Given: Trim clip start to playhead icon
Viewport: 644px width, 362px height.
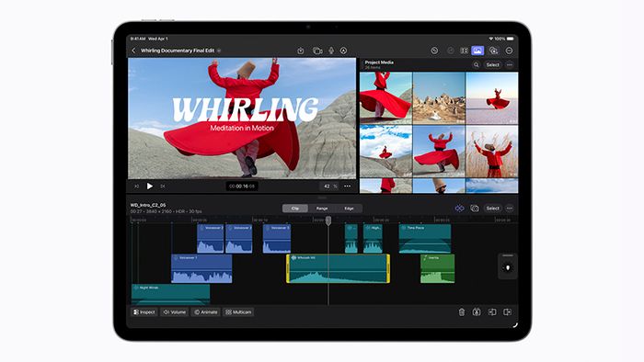Looking at the screenshot, I should [492, 312].
